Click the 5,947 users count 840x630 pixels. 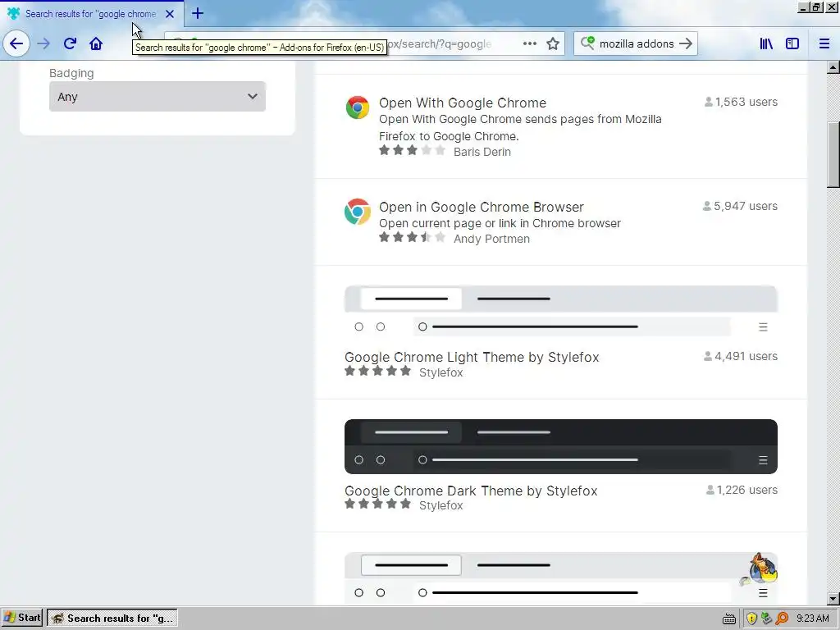tap(740, 206)
